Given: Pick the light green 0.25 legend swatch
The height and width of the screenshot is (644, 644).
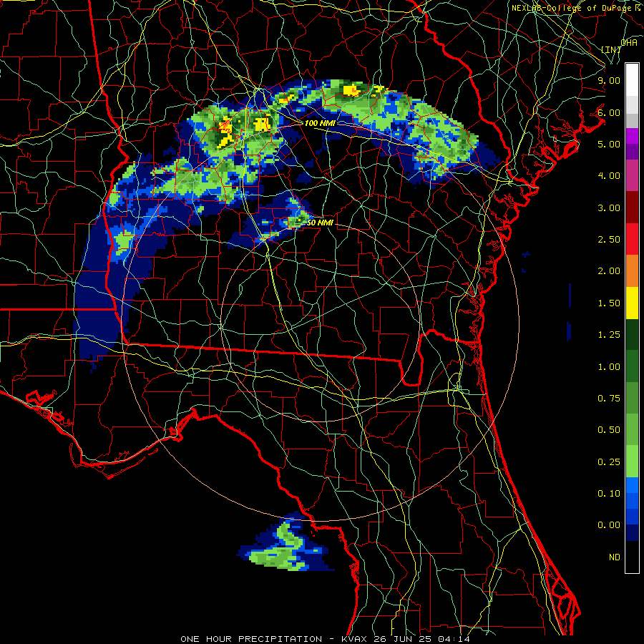Looking at the screenshot, I should pos(632,462).
